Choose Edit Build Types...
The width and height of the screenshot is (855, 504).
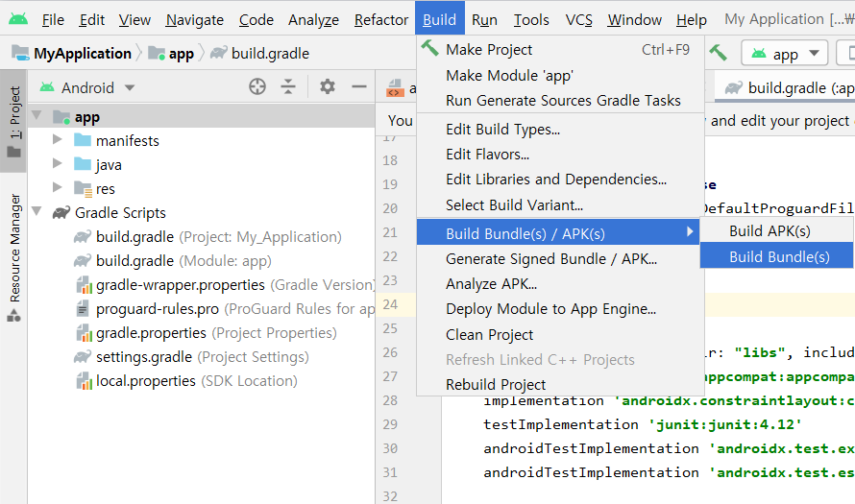[x=560, y=130]
